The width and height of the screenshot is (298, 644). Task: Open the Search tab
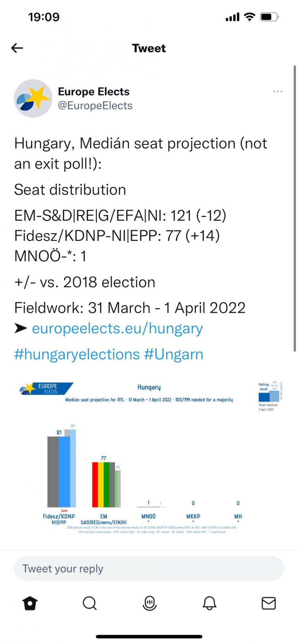click(x=89, y=603)
